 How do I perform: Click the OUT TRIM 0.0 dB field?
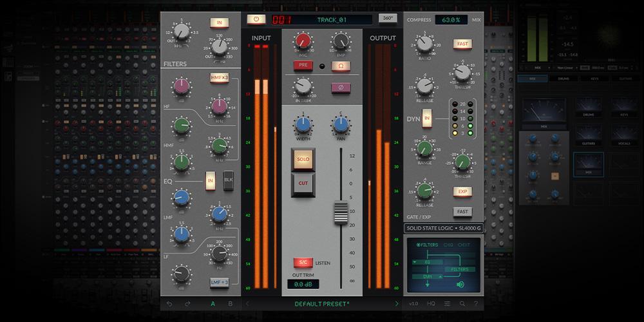tap(303, 283)
